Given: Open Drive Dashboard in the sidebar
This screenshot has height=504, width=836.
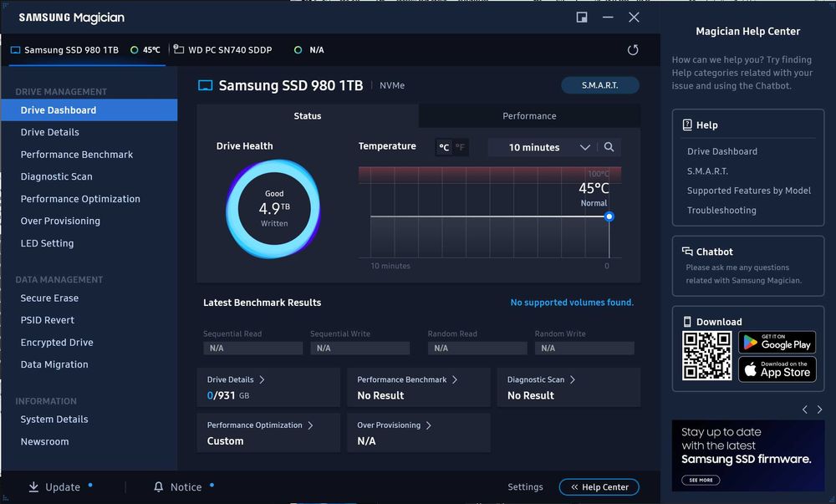Looking at the screenshot, I should tap(89, 110).
